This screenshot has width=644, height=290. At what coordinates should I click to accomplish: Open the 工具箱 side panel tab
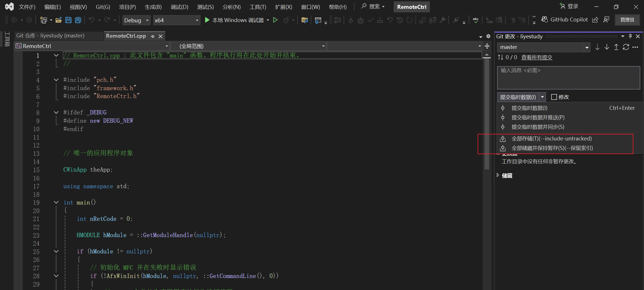pyautogui.click(x=7, y=39)
